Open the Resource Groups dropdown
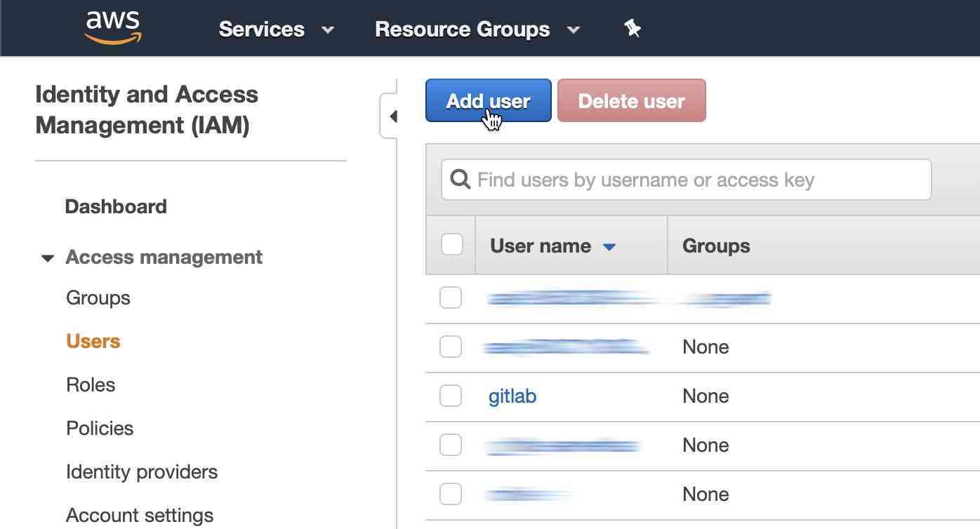This screenshot has height=529, width=980. (477, 29)
